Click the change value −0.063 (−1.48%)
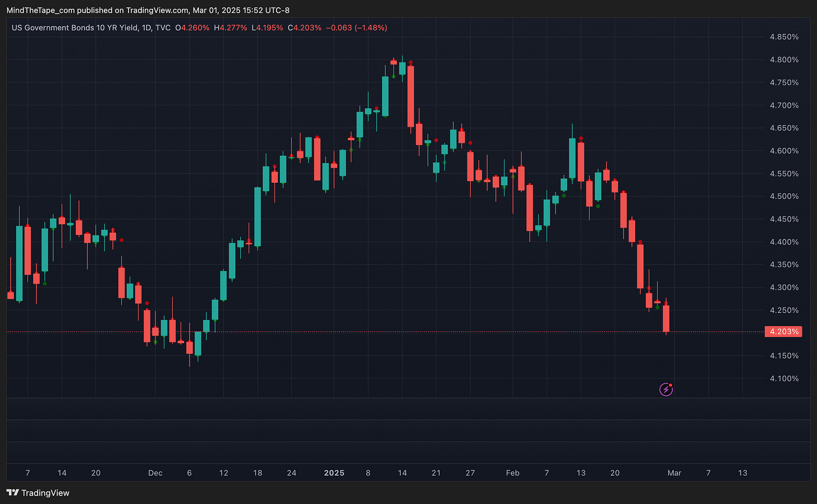817x504 pixels. (x=357, y=27)
